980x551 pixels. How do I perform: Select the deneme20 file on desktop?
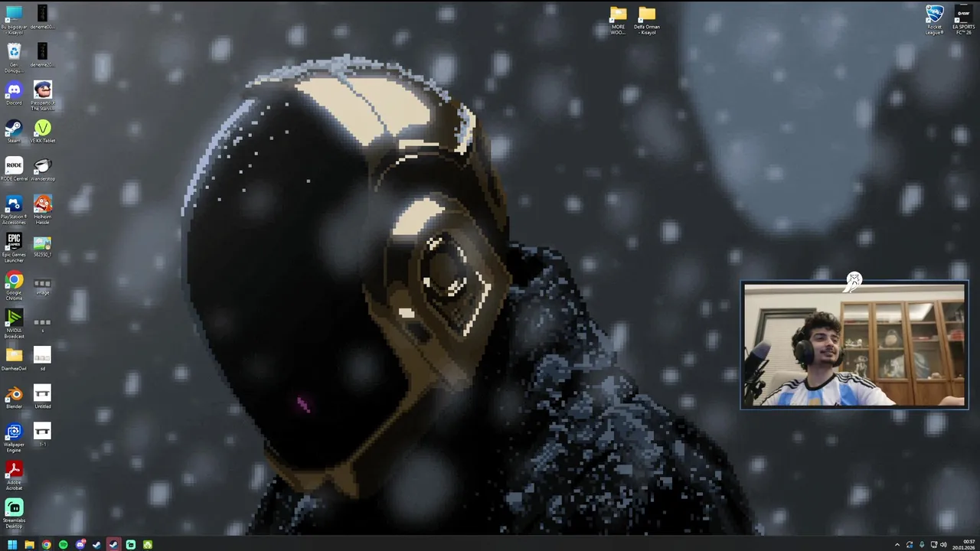[x=42, y=55]
